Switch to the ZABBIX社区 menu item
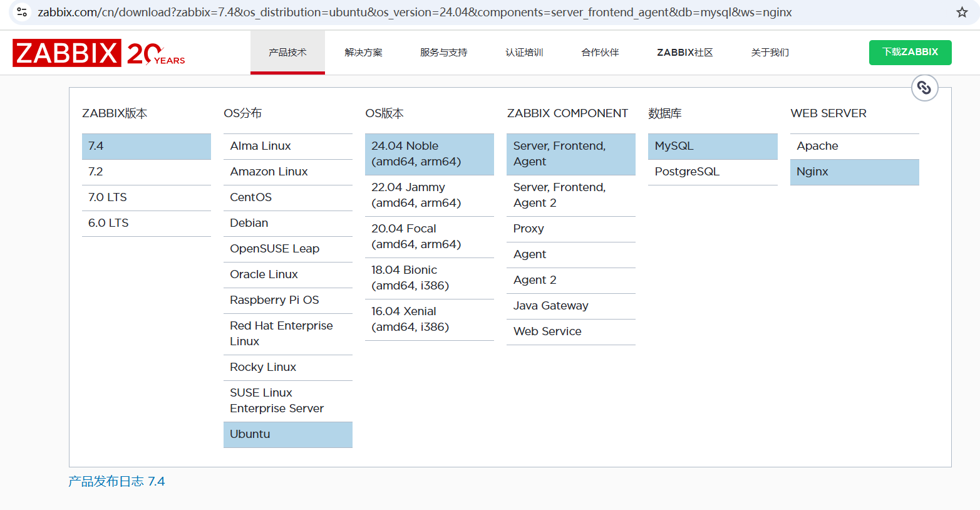Viewport: 980px width, 510px height. tap(684, 53)
